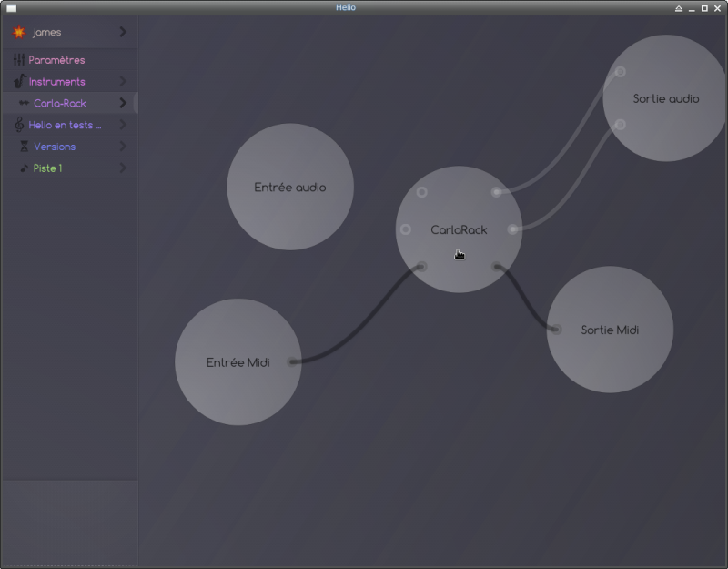Open the Helio en tests project
This screenshot has width=728, height=569.
pyautogui.click(x=70, y=125)
